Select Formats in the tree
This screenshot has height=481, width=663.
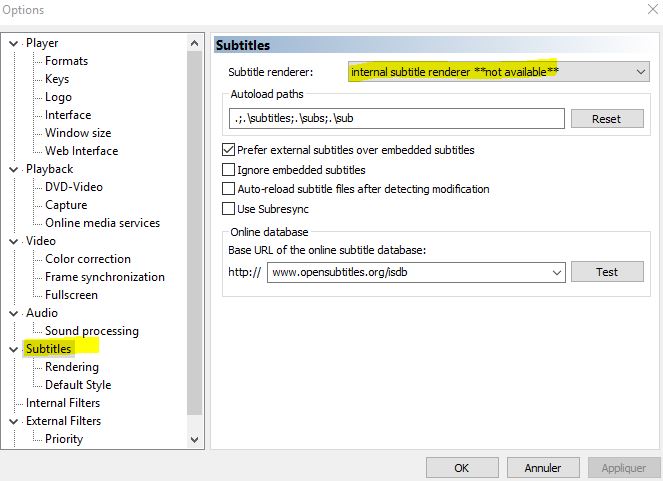coord(66,61)
